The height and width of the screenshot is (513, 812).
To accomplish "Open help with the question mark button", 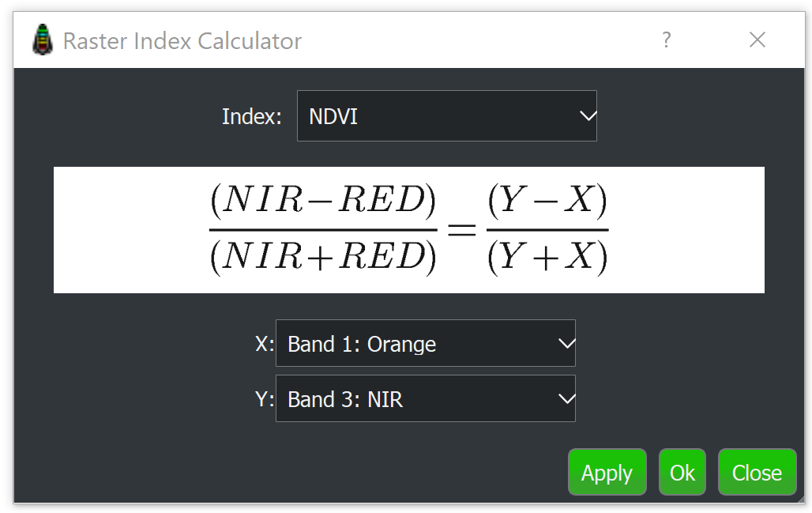I will (667, 40).
